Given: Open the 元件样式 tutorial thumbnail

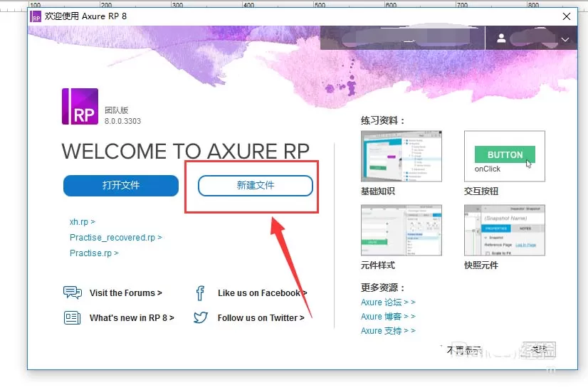Looking at the screenshot, I should click(401, 231).
